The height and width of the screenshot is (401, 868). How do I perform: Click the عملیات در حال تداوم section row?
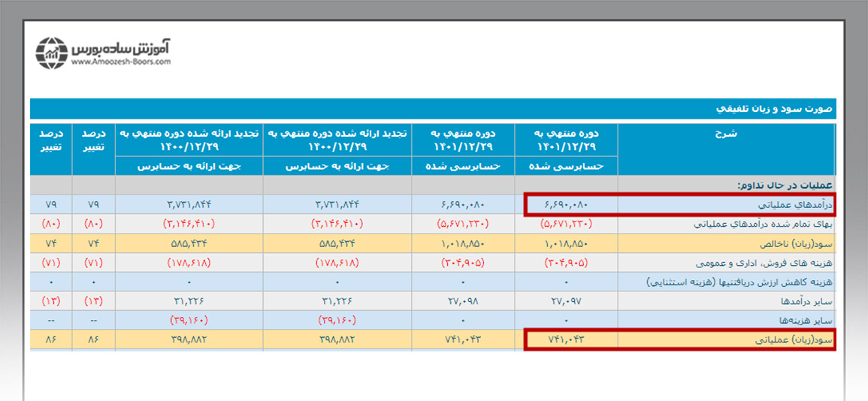tap(784, 185)
